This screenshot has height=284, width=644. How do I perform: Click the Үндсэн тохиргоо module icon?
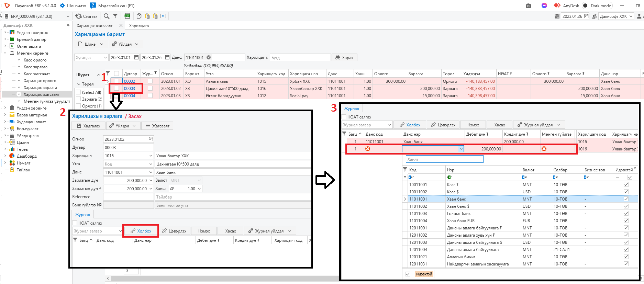12,33
